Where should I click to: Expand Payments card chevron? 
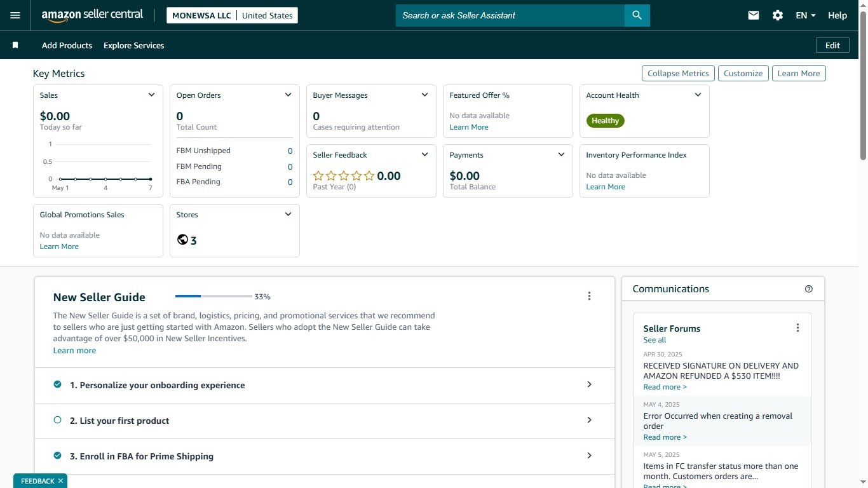coord(561,154)
